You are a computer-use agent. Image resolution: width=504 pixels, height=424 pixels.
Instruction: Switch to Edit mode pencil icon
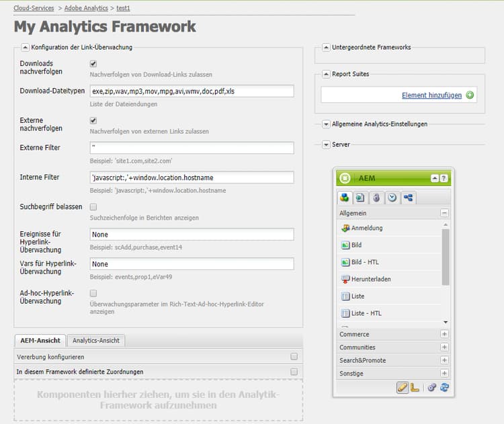click(x=403, y=388)
